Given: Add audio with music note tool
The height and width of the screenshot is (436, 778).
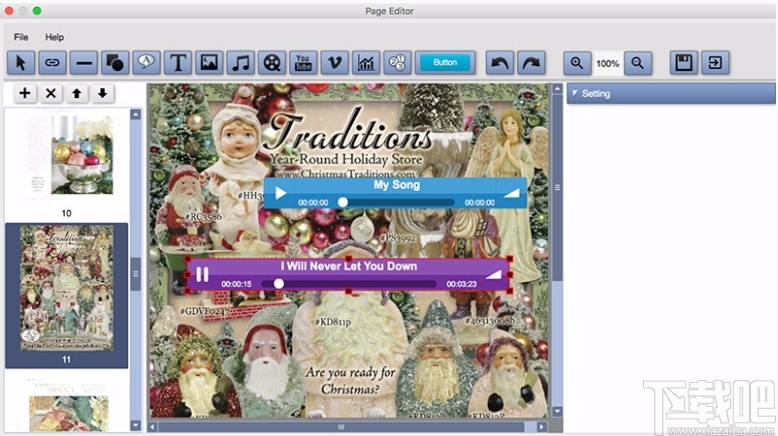Looking at the screenshot, I should 241,63.
